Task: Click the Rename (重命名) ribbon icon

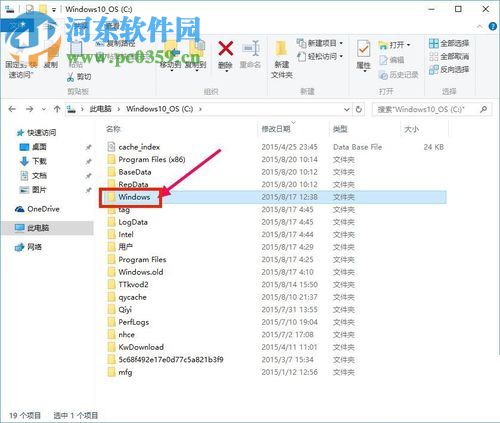Action: 251,49
